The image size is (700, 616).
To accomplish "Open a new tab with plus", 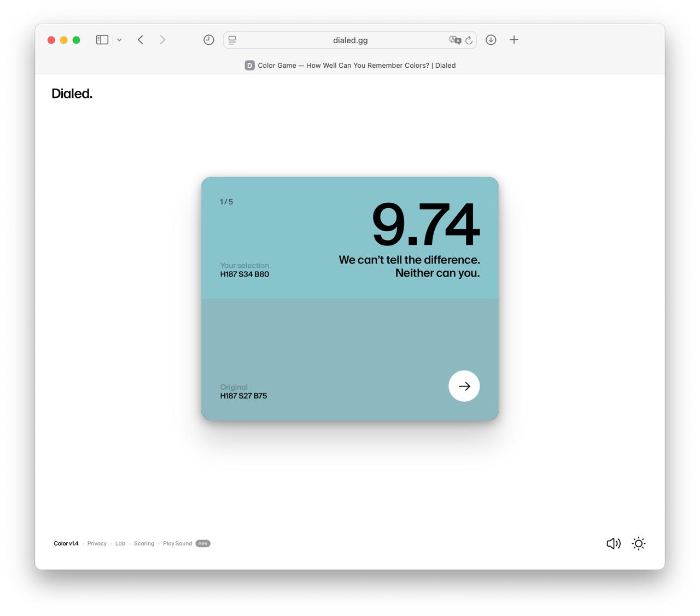I will coord(514,40).
